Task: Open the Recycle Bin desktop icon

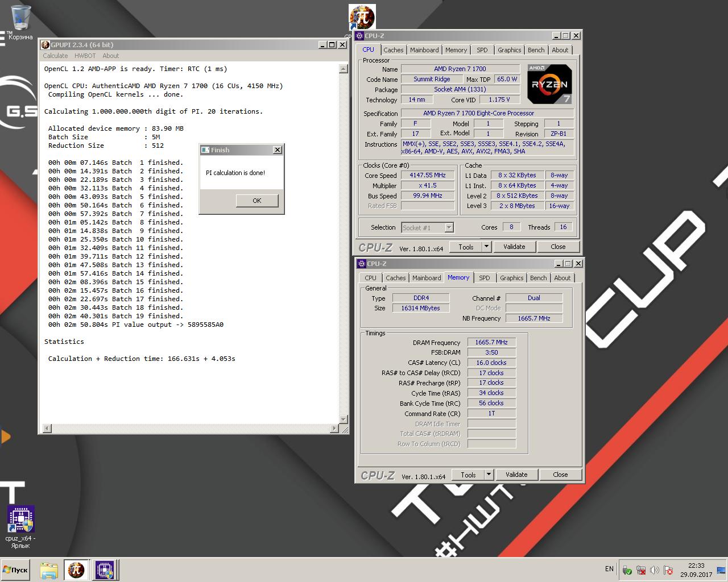Action: click(x=21, y=18)
